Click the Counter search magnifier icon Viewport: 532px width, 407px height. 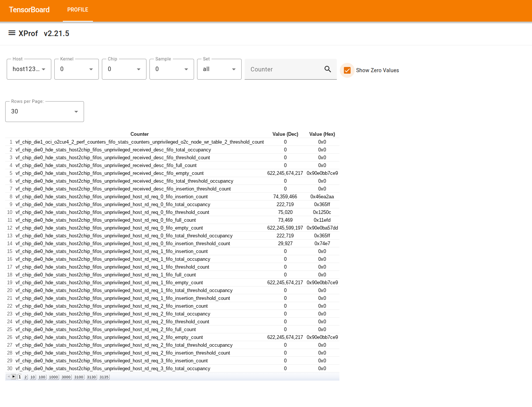[328, 69]
